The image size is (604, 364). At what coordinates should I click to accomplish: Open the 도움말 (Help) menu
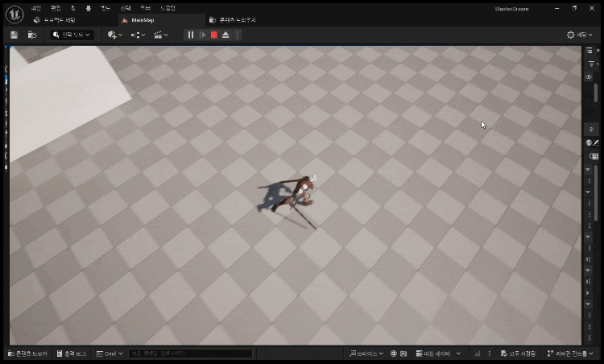[168, 8]
